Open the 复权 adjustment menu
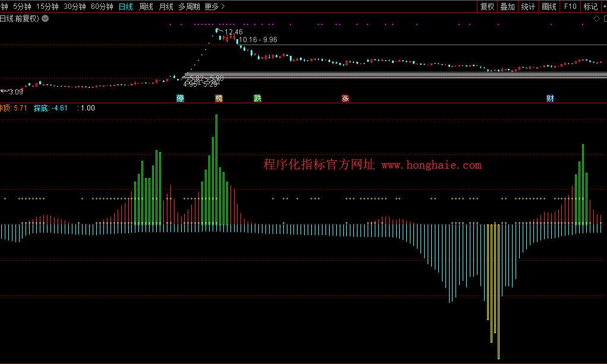607x364 pixels. [x=487, y=7]
